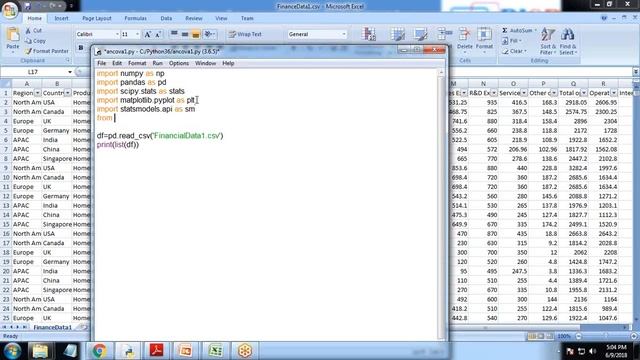Click the Insert cells icon
Image resolution: width=640 pixels, height=360 pixels.
tap(444, 35)
